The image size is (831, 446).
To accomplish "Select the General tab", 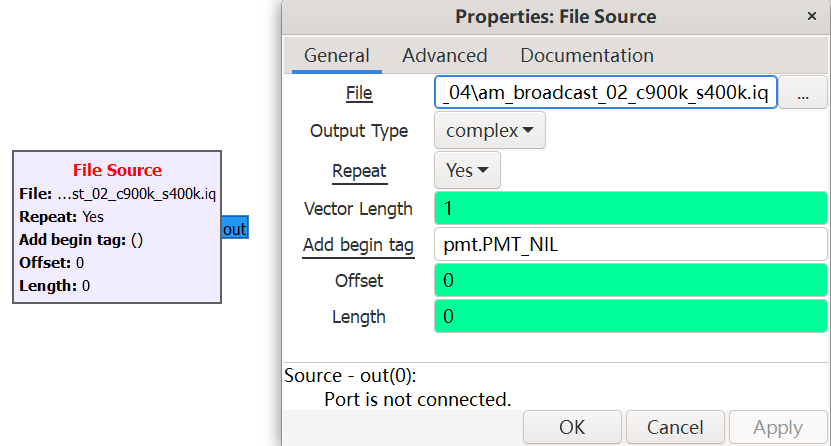I will coord(337,56).
